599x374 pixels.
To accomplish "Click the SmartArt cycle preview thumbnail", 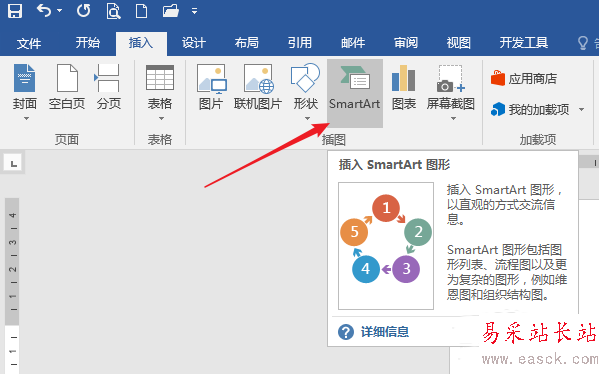I will coord(386,246).
